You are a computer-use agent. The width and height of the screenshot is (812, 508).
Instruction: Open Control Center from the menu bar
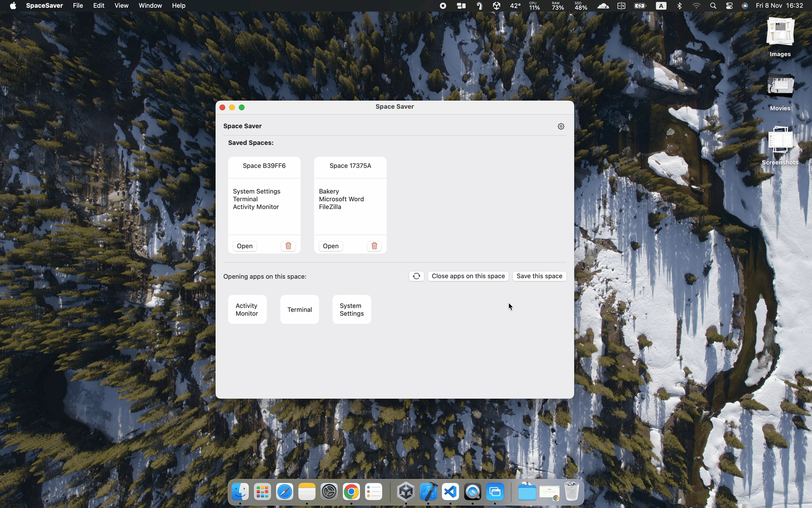coord(729,6)
